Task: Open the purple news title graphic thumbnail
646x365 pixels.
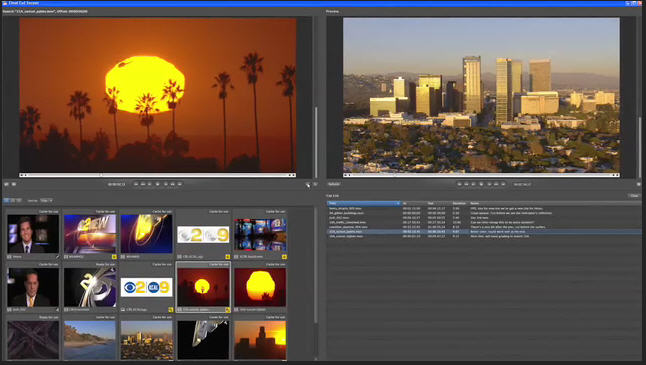Action: pos(90,234)
